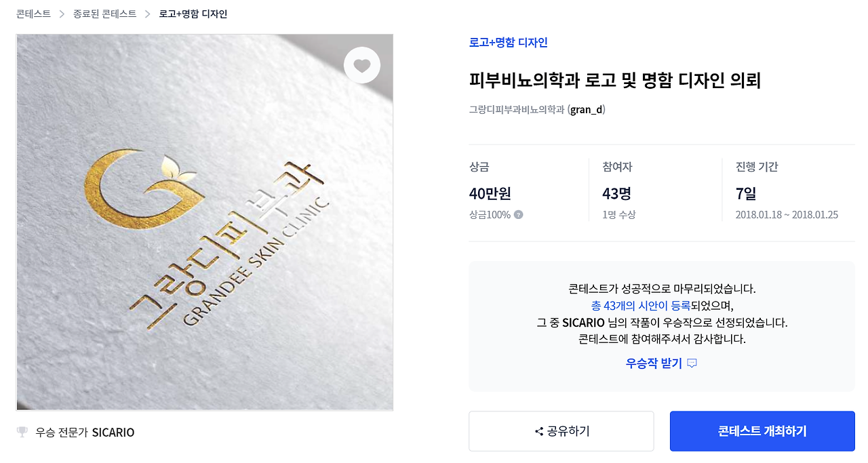Click the comment icon beside 우승작 받기

[x=692, y=363]
